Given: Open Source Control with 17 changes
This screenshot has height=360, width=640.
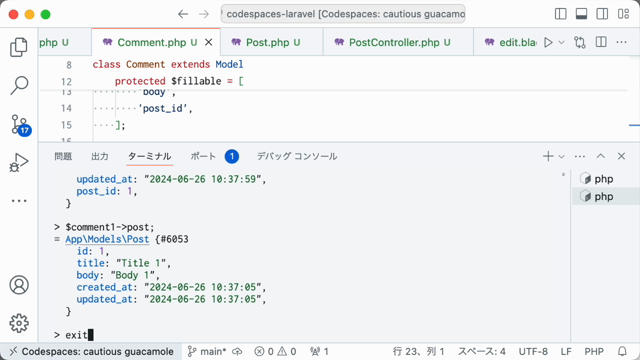Looking at the screenshot, I should coord(20,124).
